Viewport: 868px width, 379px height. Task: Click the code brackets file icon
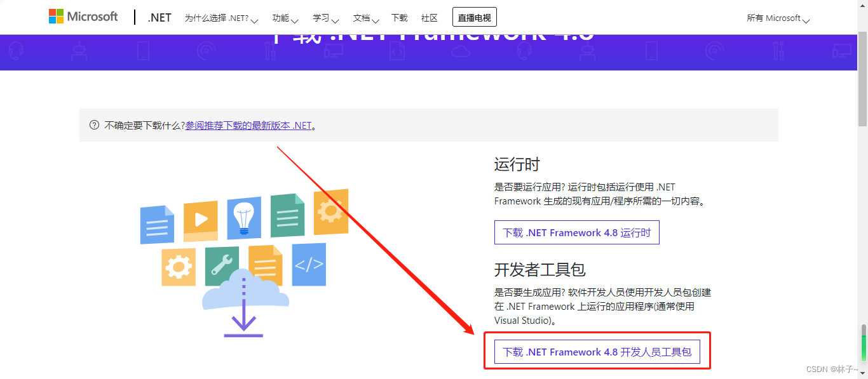coord(309,264)
